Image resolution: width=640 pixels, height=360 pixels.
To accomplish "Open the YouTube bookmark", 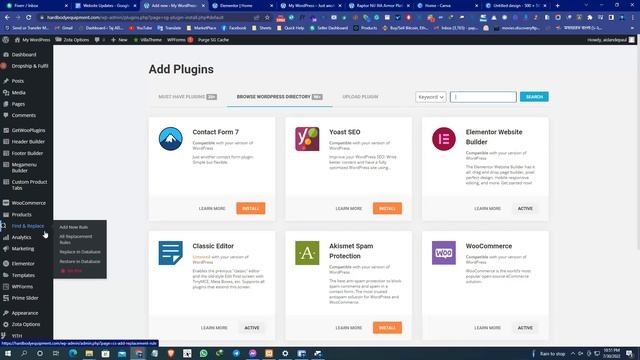I will [x=140, y=28].
